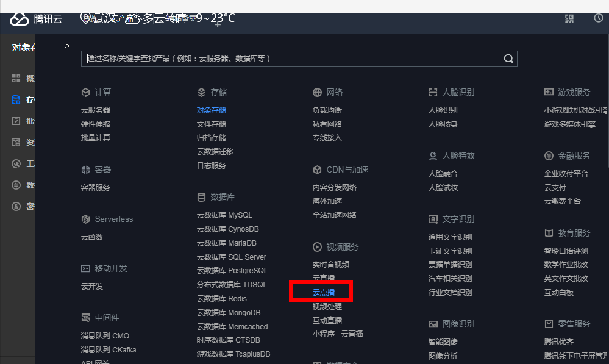609x364 pixels.
Task: Click the 人脸识别 category icon
Action: pos(433,92)
